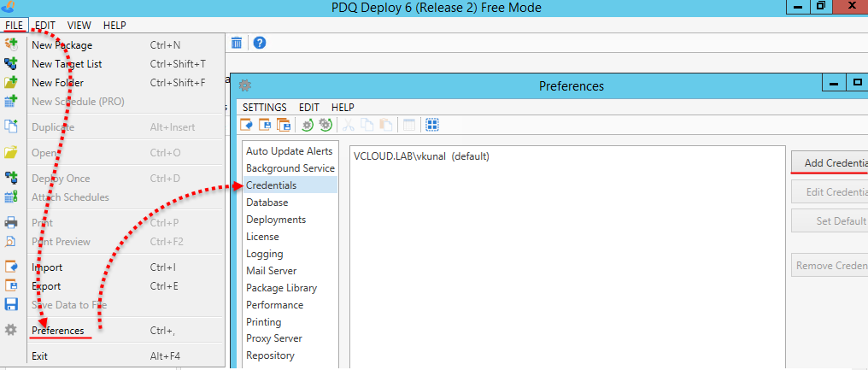
Task: Click the New Folder icon with plus
Action: 11,83
